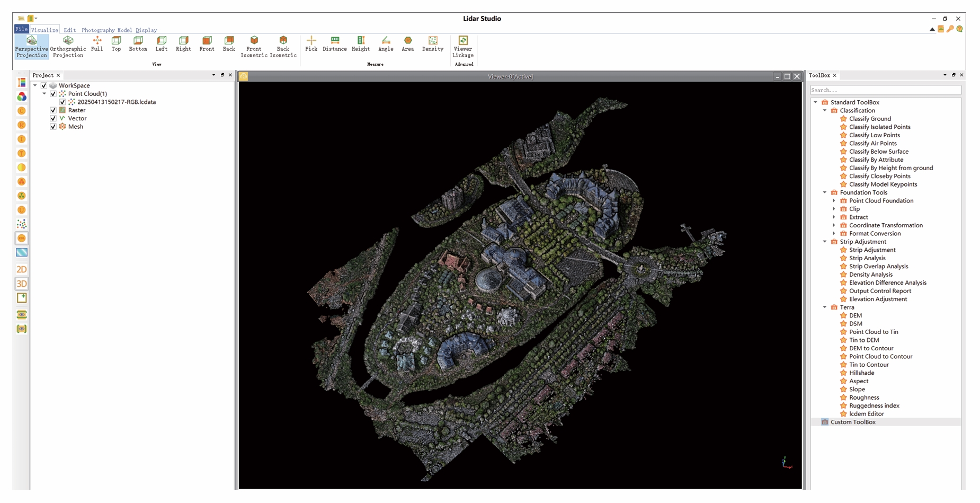Set the view to Right
Screen dimensions: 980x503
[x=183, y=44]
